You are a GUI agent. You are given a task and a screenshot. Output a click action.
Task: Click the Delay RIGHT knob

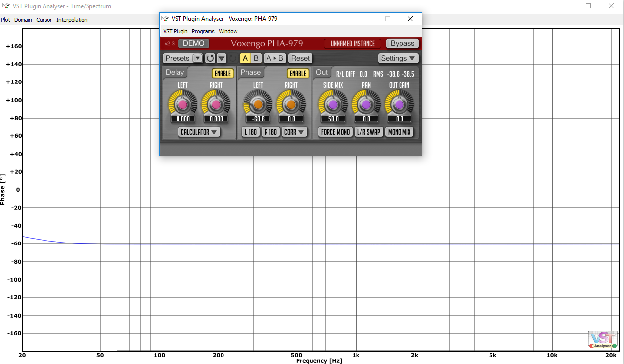pos(216,105)
